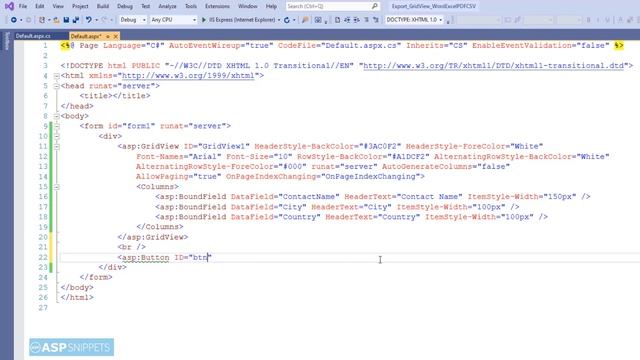
Task: Open the Debug menu
Action: (124, 6)
